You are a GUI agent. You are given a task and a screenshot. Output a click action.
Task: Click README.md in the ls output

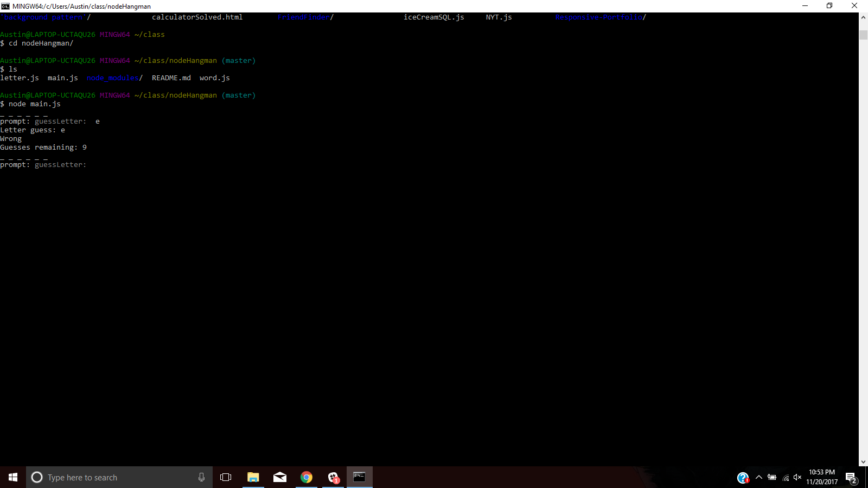(171, 78)
